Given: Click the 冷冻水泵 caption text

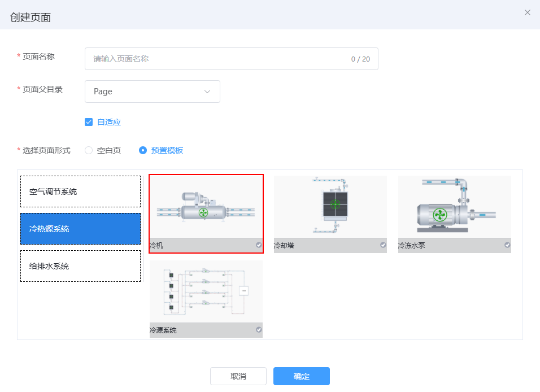Looking at the screenshot, I should pyautogui.click(x=412, y=245).
